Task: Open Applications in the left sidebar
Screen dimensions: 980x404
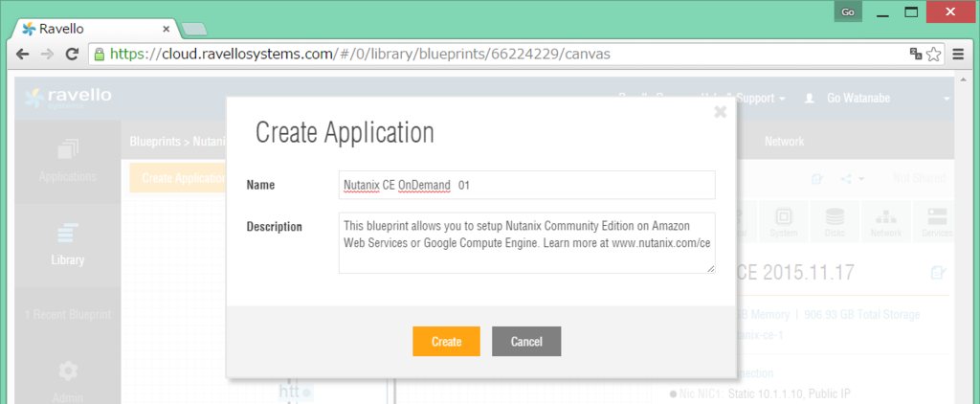Action: point(68,162)
